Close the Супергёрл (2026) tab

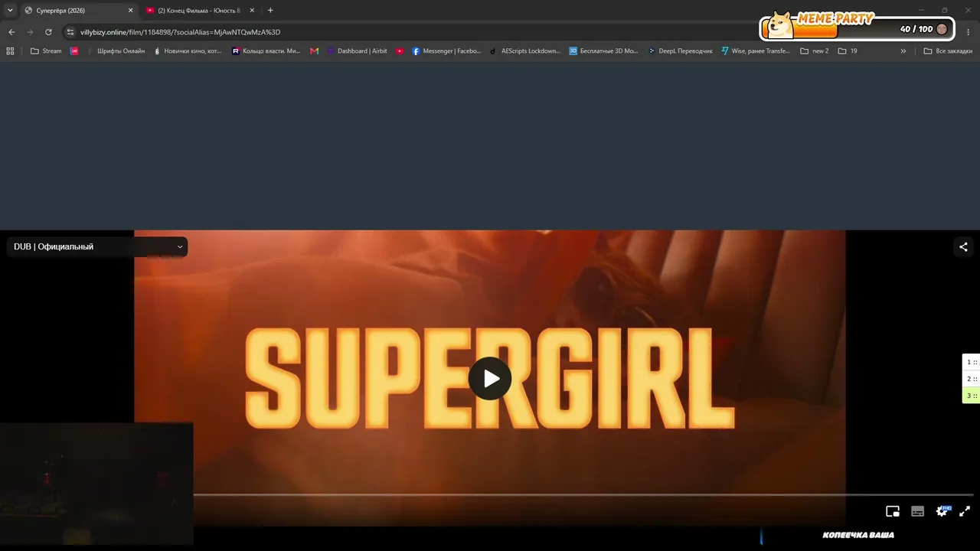click(x=130, y=11)
